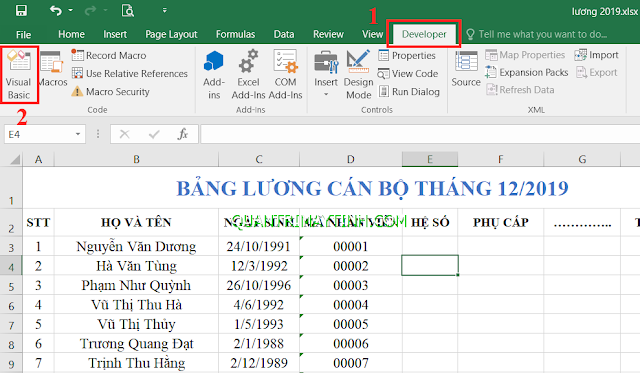Image resolution: width=640 pixels, height=373 pixels.
Task: Toggle Design Mode
Action: 358,75
